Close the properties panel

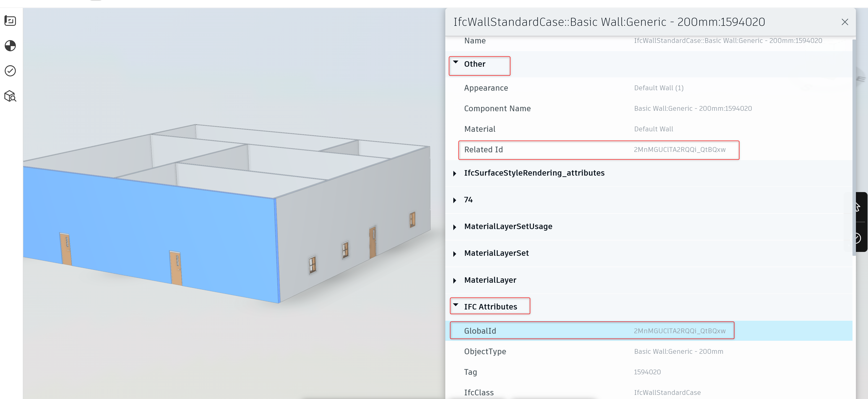point(845,22)
